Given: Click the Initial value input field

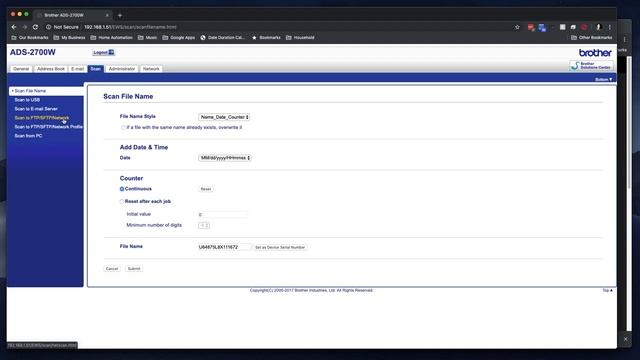Looking at the screenshot, I should (222, 215).
